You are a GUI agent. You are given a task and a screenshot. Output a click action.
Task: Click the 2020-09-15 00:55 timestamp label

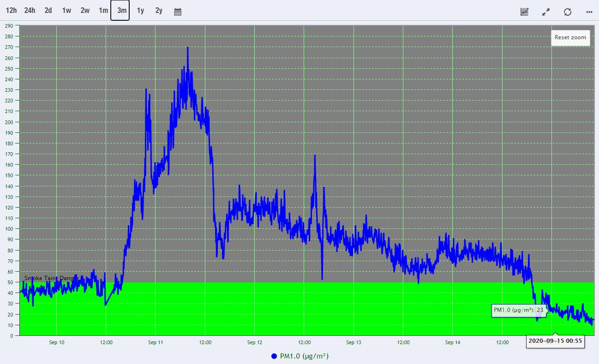coord(555,342)
